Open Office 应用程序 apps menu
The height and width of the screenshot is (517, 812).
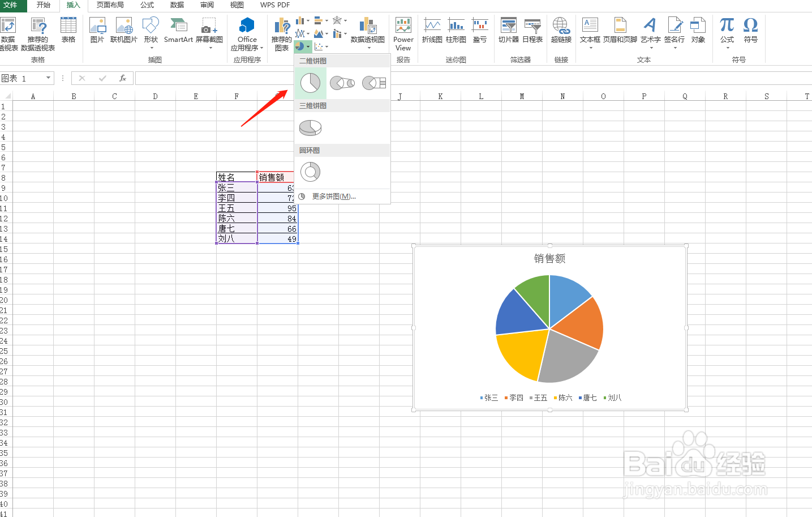click(247, 34)
